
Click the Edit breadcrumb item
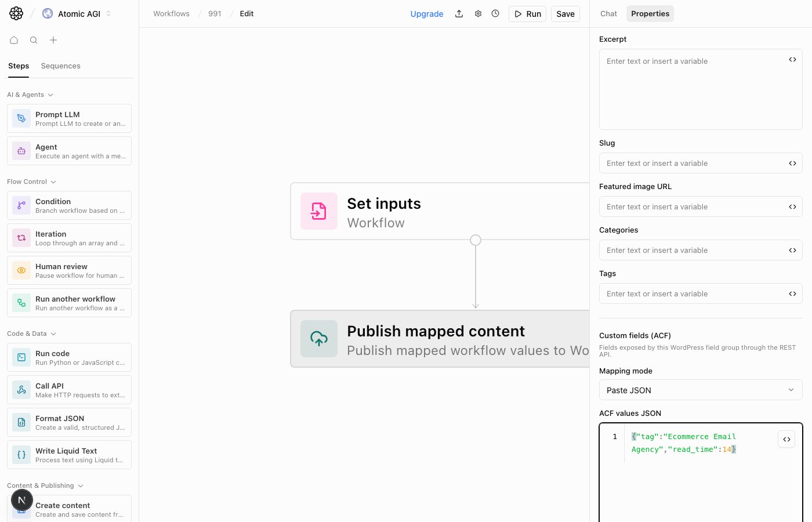(x=246, y=14)
